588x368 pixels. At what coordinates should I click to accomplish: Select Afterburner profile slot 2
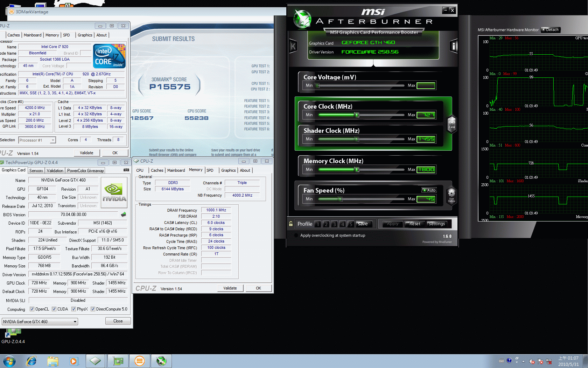326,224
